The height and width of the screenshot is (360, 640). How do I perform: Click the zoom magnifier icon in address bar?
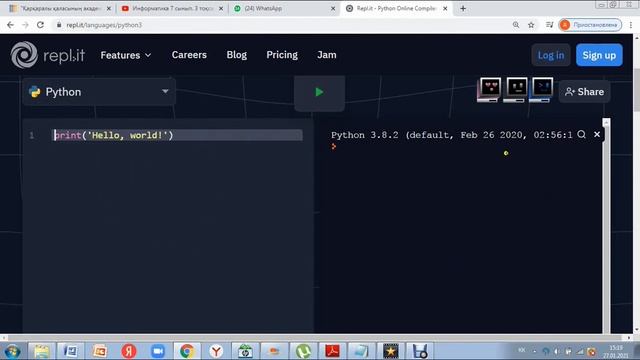tap(516, 25)
